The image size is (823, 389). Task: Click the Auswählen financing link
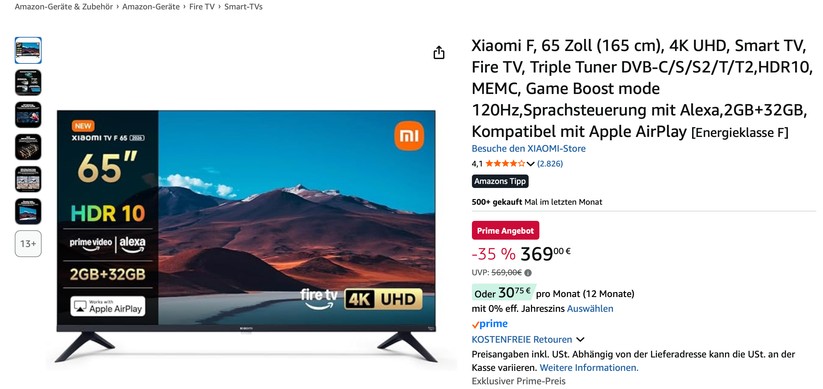(x=590, y=309)
